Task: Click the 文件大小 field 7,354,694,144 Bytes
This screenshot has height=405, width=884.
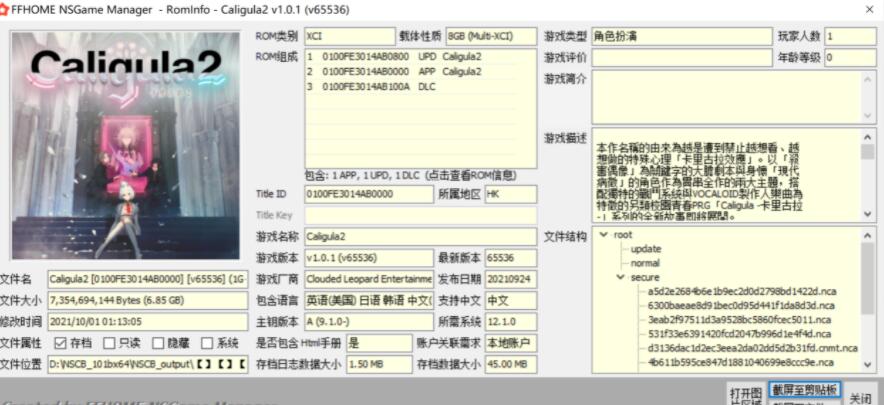Action: click(148, 300)
